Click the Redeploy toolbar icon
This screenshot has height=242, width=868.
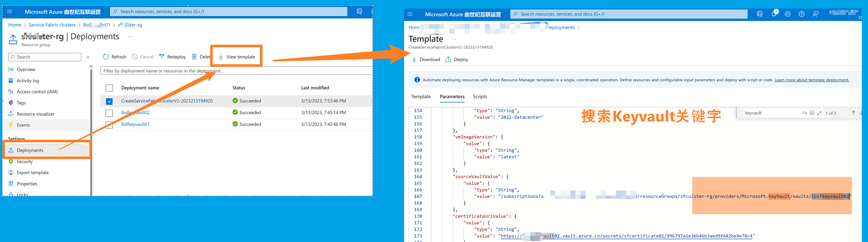point(162,57)
